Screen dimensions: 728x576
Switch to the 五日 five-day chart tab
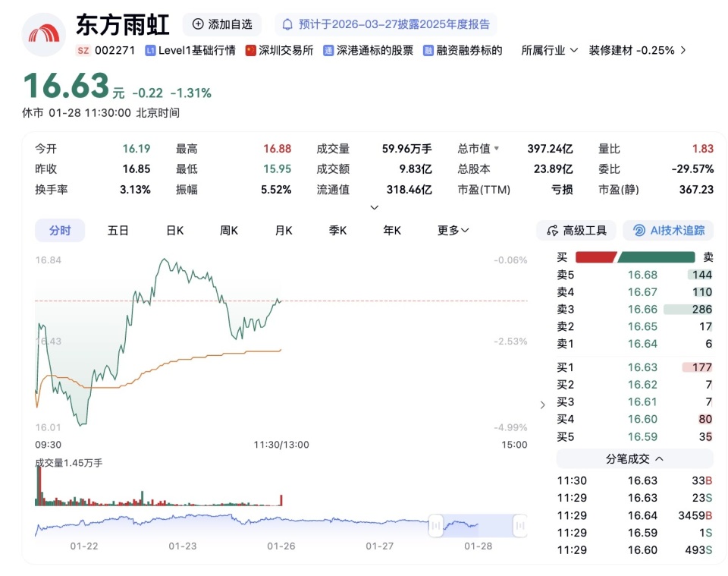118,230
